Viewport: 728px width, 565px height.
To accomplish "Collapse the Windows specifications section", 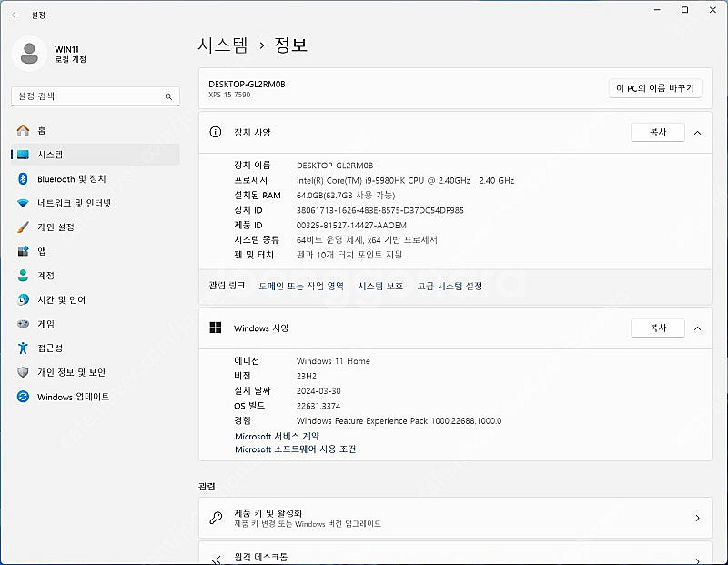I will click(x=697, y=328).
